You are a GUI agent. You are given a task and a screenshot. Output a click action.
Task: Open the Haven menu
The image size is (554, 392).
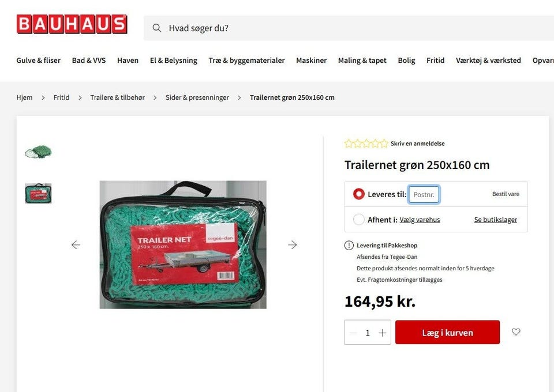(128, 61)
